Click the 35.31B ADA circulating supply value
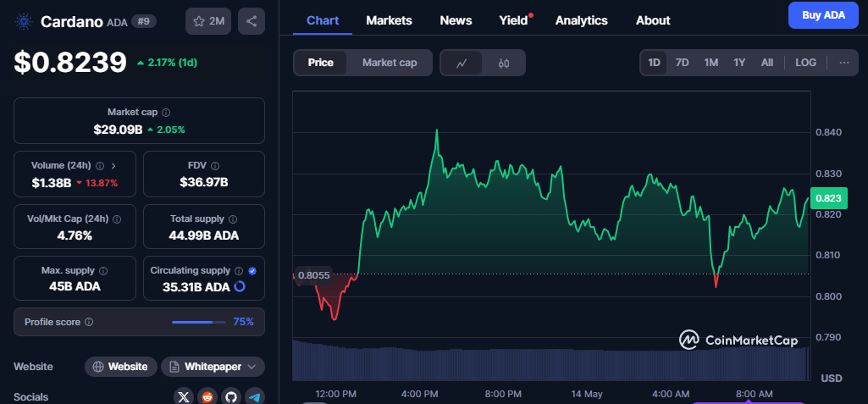This screenshot has width=868, height=404. (x=196, y=286)
